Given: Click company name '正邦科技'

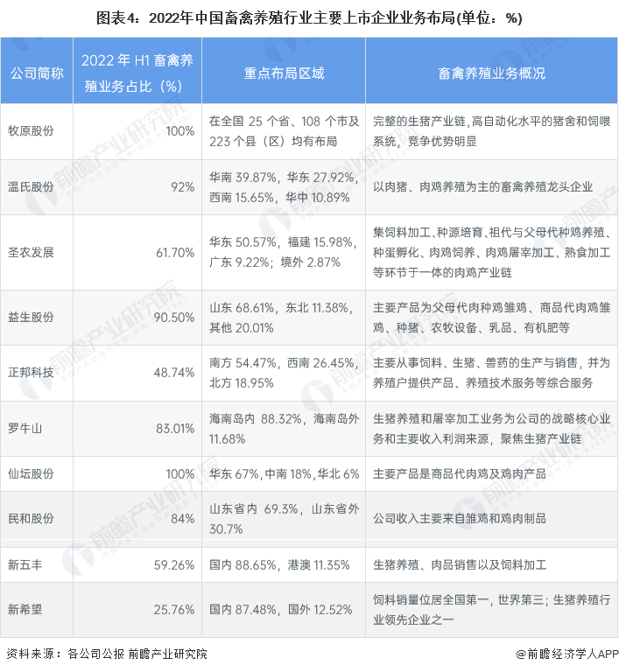Looking at the screenshot, I should coord(31,373).
